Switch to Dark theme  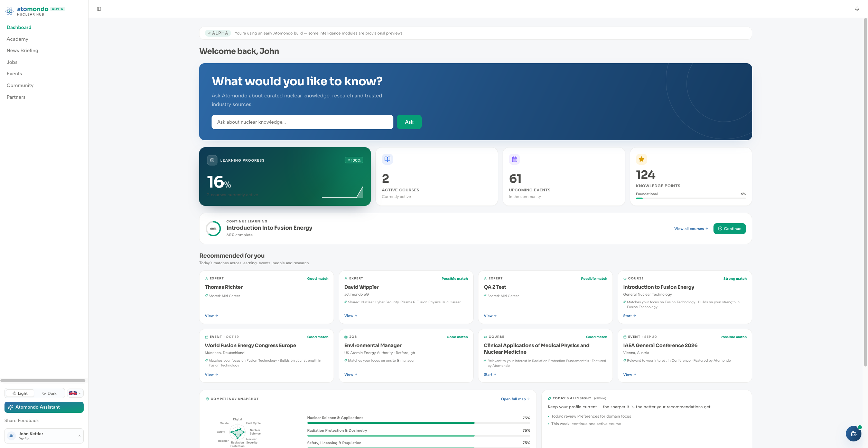click(49, 393)
